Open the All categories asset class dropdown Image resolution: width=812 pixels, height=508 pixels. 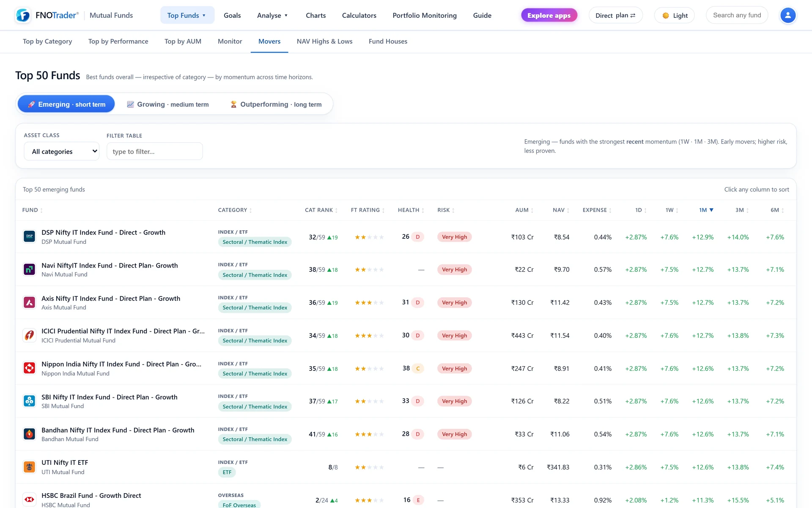(x=62, y=151)
